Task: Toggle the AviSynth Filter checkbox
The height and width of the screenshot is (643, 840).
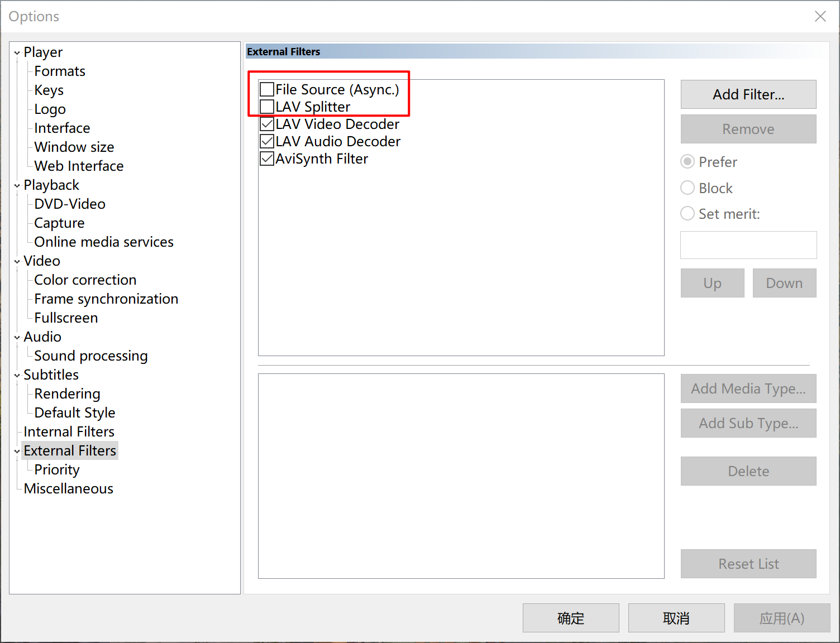Action: tap(267, 159)
